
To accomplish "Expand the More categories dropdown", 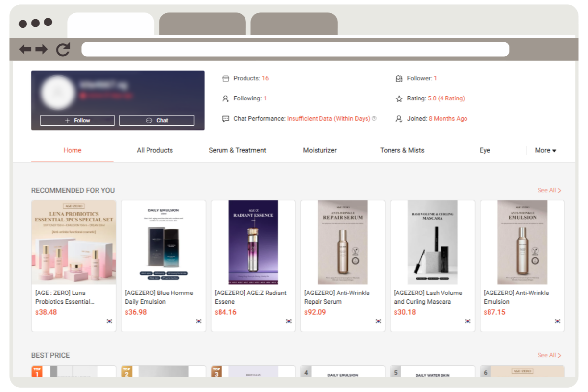I will (545, 150).
